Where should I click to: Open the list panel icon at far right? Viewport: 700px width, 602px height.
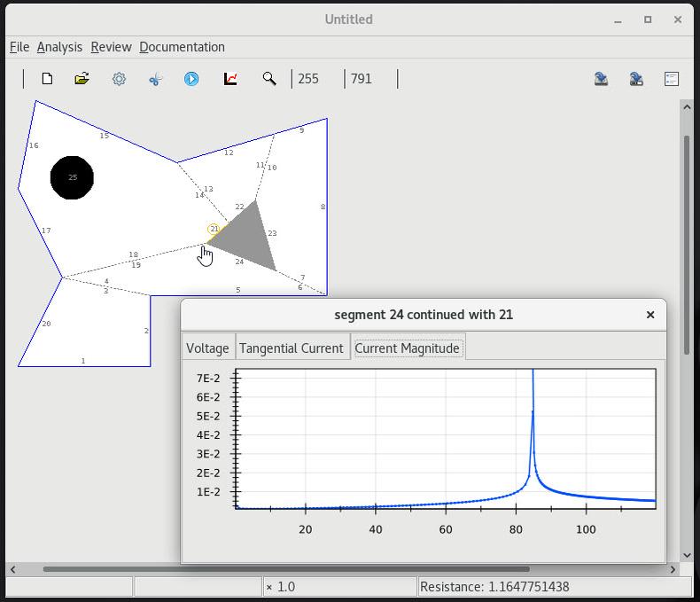coord(672,79)
